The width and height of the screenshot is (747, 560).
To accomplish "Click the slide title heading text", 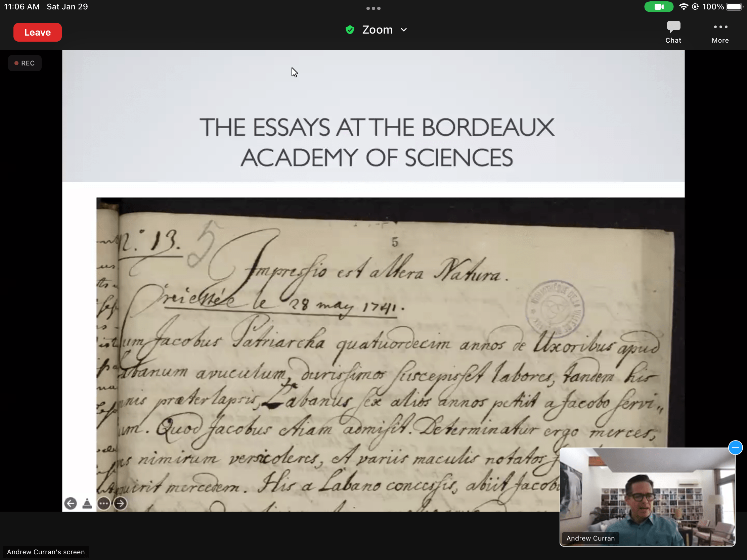I will 377,142.
